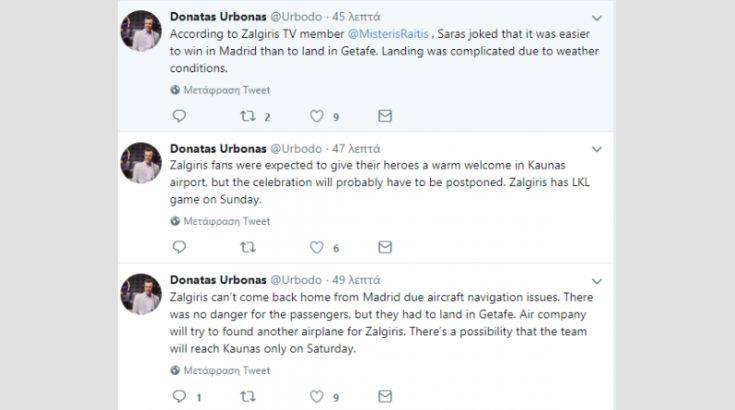Like the tweet about landing in Getafe
This screenshot has width=735, height=410.
coord(317,116)
